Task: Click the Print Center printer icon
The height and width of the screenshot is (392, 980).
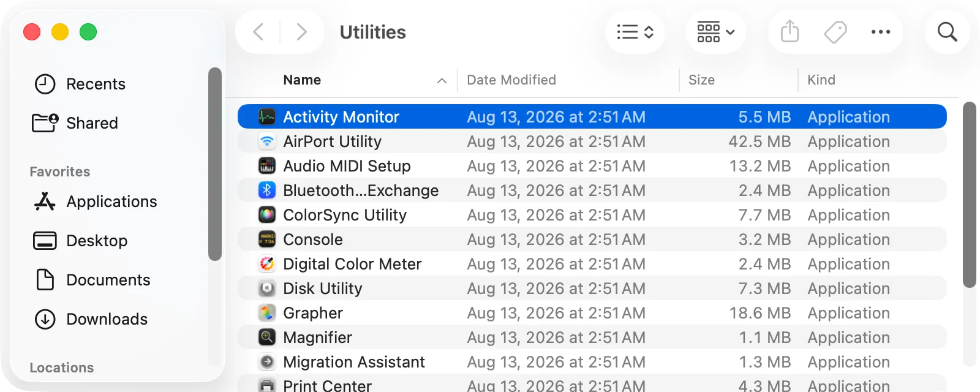Action: tap(266, 385)
